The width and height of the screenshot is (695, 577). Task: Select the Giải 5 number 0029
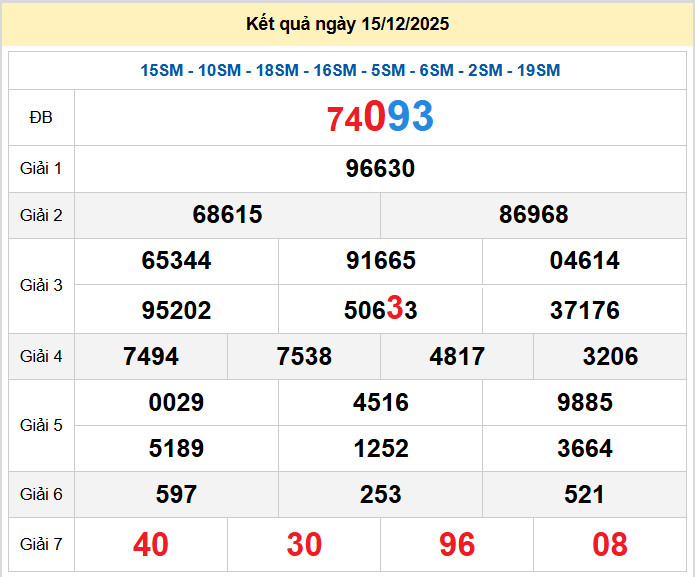[x=176, y=402]
